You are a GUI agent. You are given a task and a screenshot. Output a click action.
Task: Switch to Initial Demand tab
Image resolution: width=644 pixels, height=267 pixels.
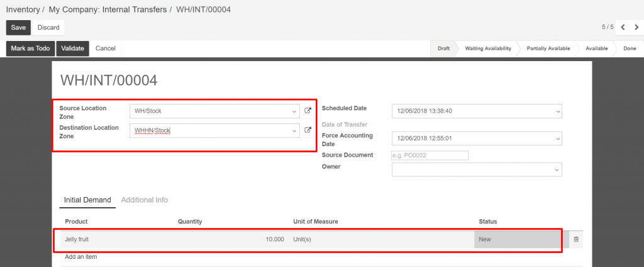87,200
